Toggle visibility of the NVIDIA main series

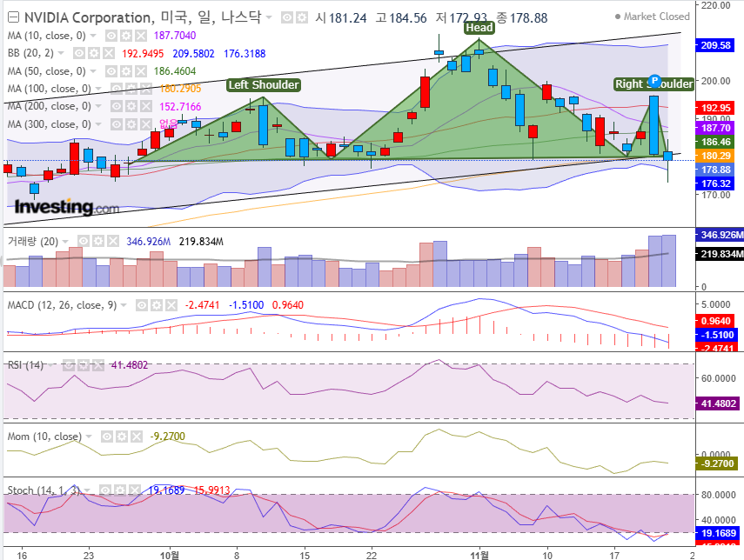286,18
